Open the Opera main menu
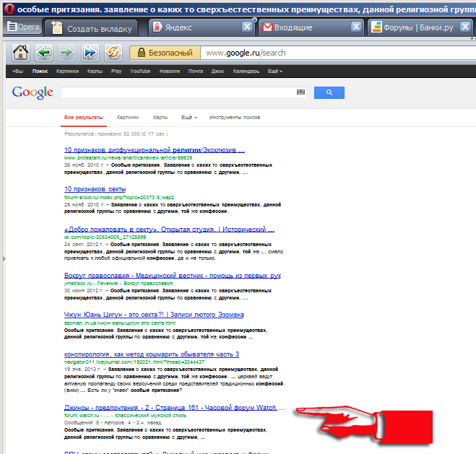The width and height of the screenshot is (476, 454). pyautogui.click(x=23, y=27)
